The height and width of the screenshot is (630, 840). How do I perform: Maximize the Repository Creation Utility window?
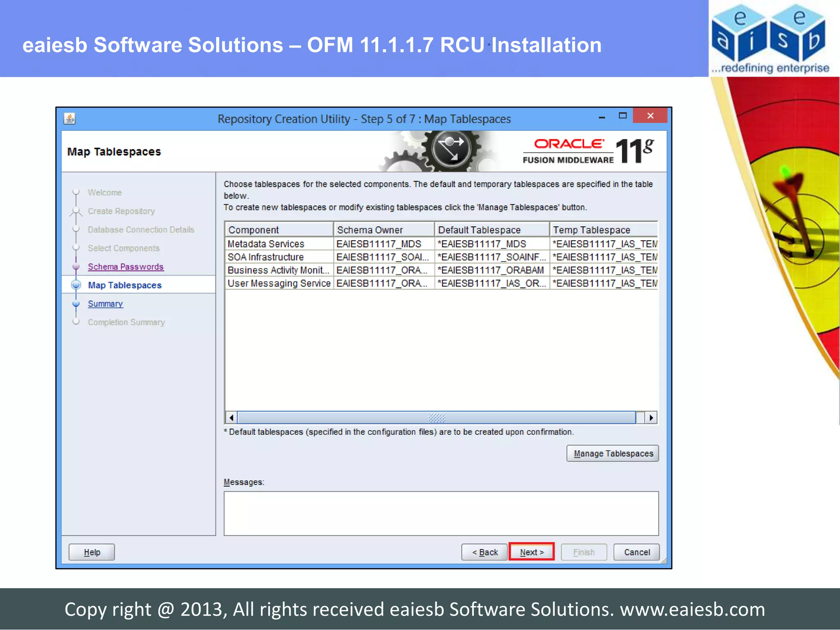coord(623,116)
